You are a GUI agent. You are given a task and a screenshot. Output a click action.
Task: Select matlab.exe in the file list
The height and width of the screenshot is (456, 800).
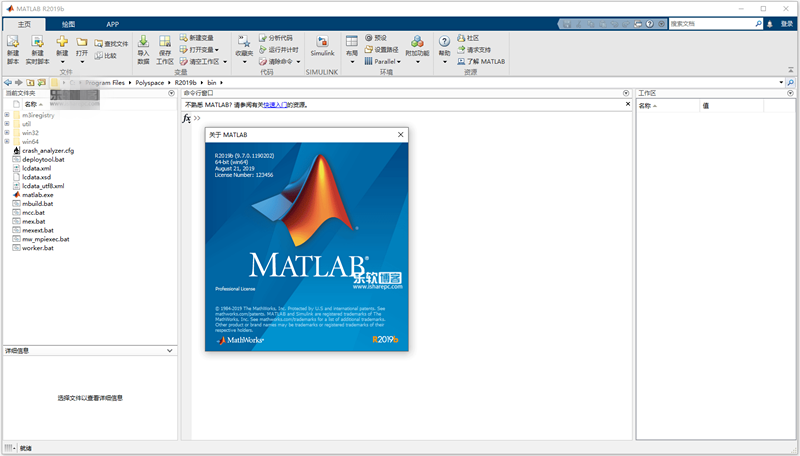pos(38,194)
